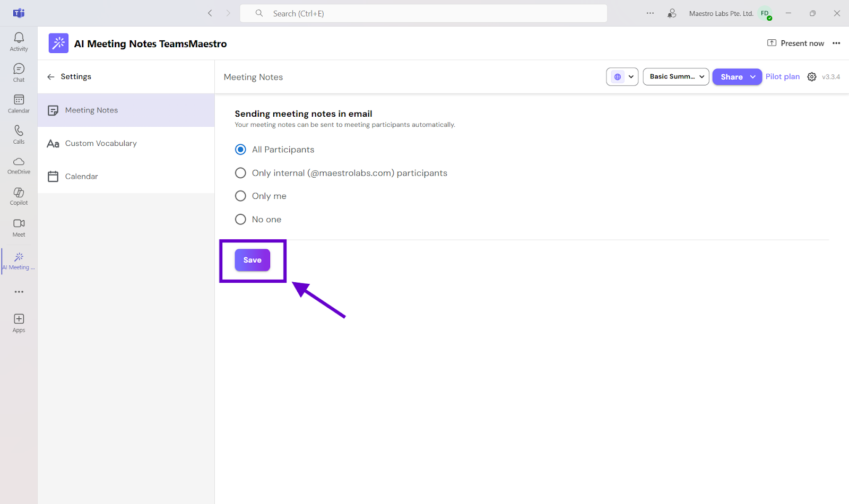This screenshot has width=849, height=504.
Task: Open the Calls phone icon
Action: (19, 134)
